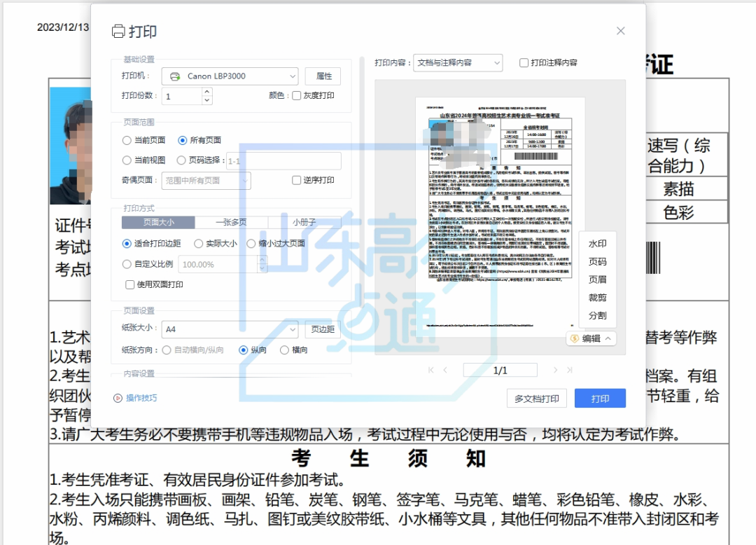Click the blue 打印 print button
756x545 pixels.
tap(600, 399)
